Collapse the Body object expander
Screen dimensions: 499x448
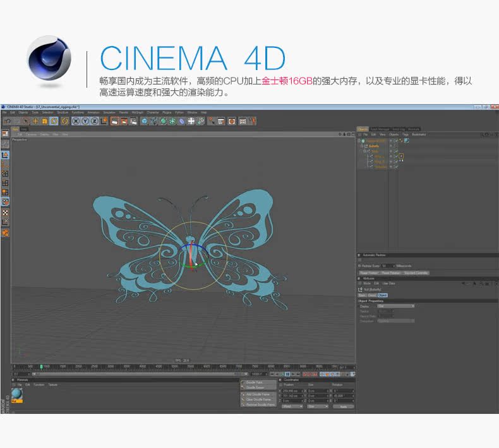(364, 151)
